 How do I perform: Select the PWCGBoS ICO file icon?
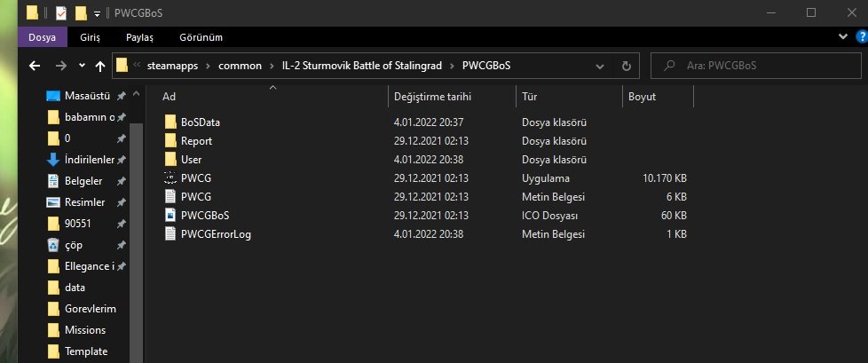pos(170,216)
